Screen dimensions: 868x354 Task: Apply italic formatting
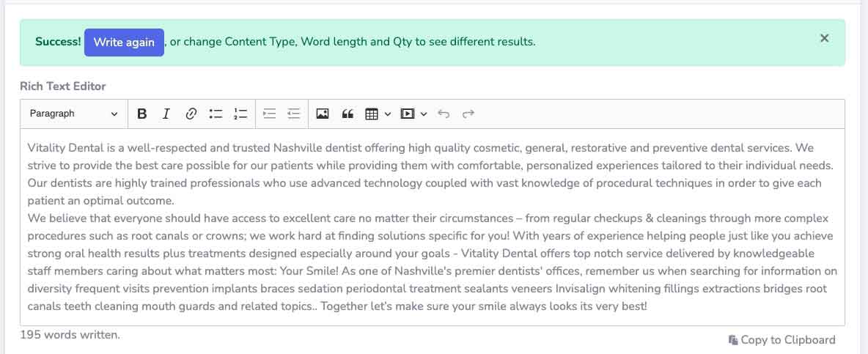pos(166,114)
